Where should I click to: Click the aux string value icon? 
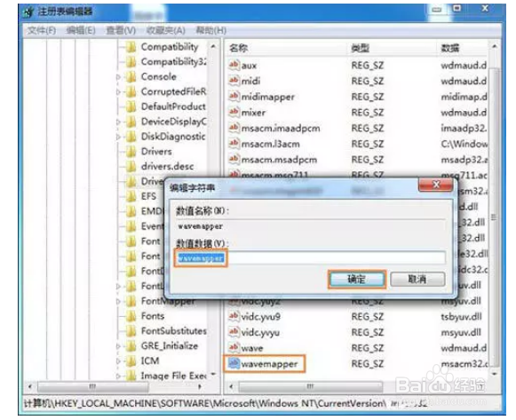point(234,65)
